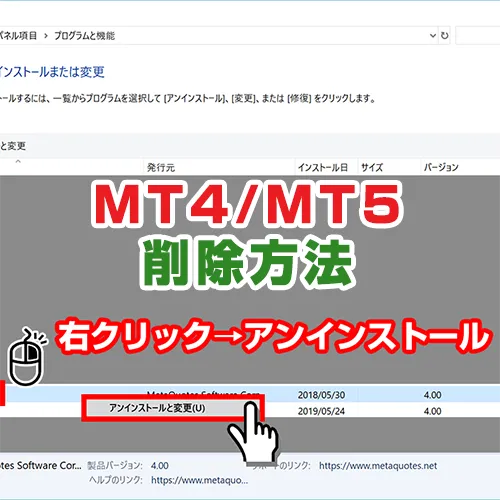Select the row dated 2018/05/30

pos(250,395)
